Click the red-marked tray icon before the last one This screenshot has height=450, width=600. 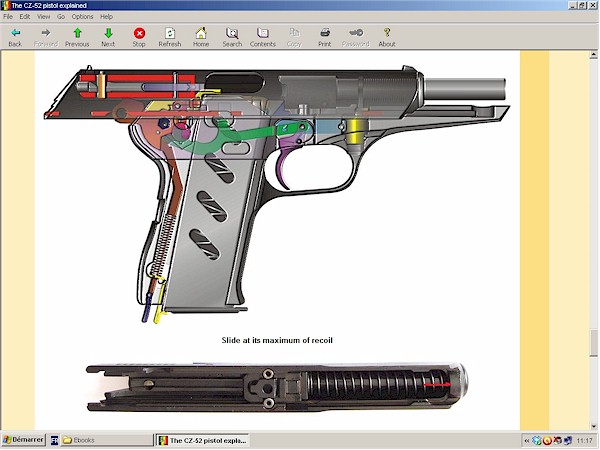[x=558, y=441]
